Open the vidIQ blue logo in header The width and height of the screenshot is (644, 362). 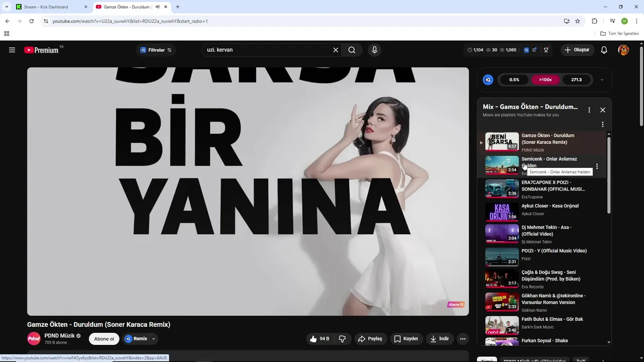coord(526,50)
